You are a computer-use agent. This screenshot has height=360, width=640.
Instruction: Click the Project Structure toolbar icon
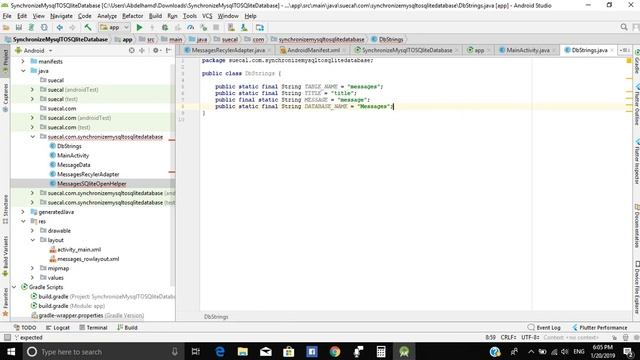260,28
